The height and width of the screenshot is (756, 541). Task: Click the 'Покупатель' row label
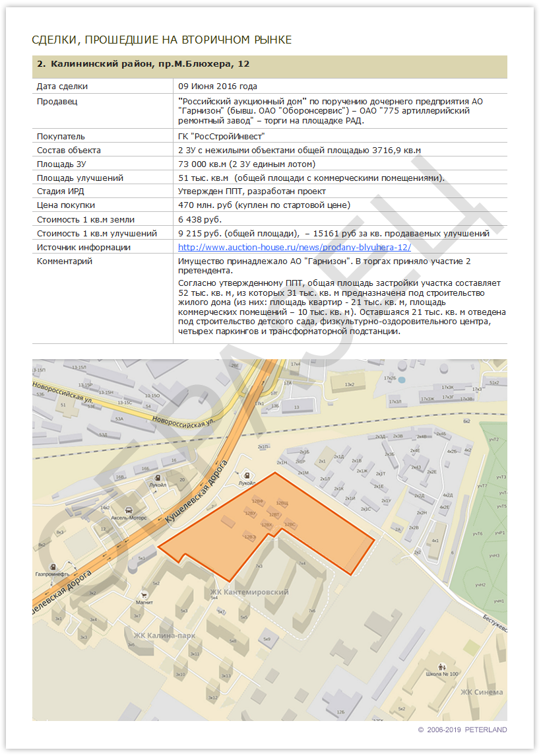[61, 137]
